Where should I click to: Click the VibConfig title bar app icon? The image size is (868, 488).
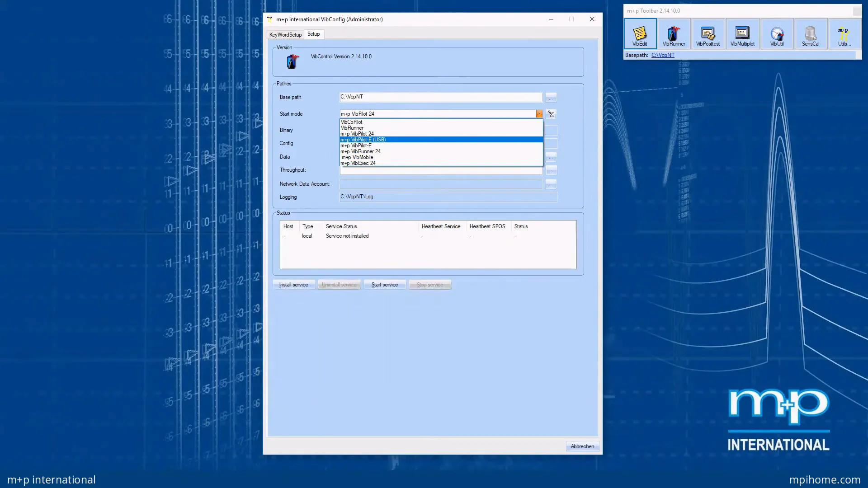click(270, 19)
